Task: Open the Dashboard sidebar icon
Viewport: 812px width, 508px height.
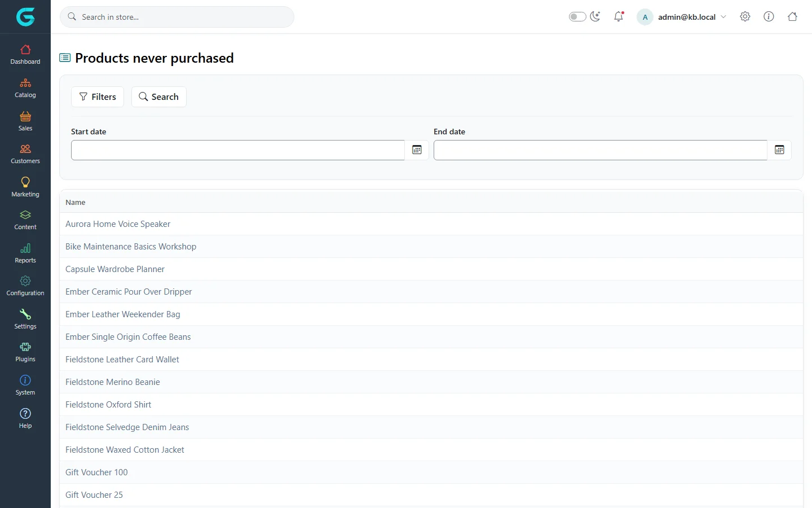Action: coord(25,50)
